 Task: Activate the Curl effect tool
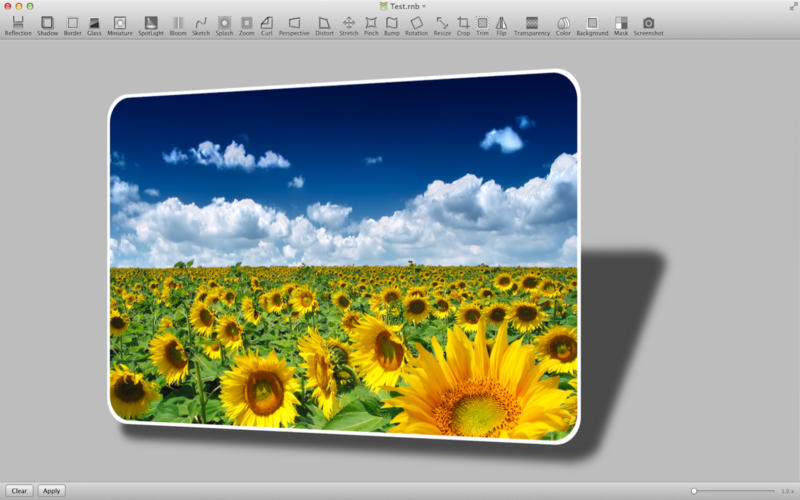point(266,25)
